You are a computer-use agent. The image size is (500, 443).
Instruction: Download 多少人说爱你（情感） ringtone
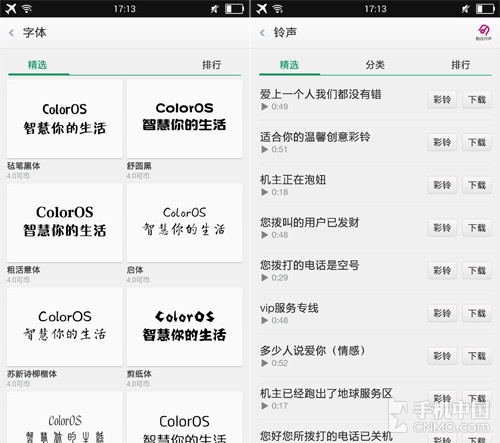click(477, 356)
